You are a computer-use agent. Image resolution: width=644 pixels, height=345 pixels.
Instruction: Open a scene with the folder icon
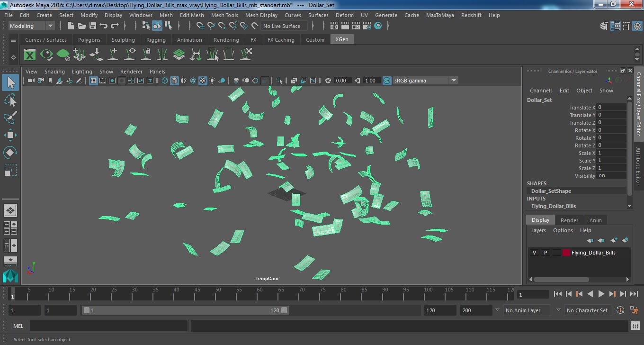[x=82, y=26]
